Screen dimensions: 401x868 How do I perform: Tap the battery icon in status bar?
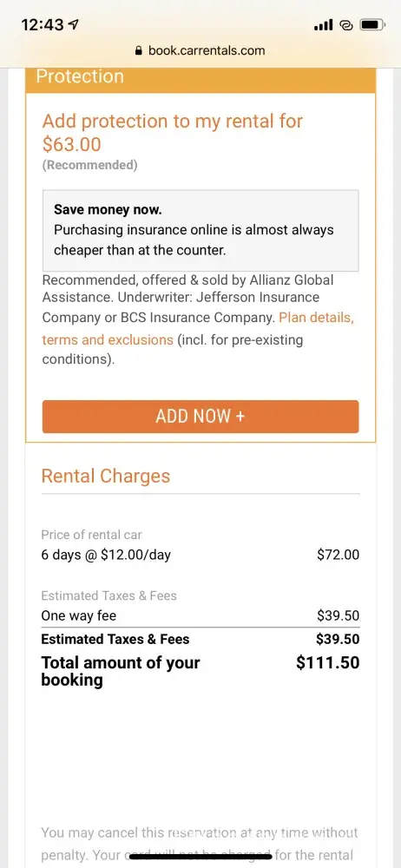[x=372, y=25]
